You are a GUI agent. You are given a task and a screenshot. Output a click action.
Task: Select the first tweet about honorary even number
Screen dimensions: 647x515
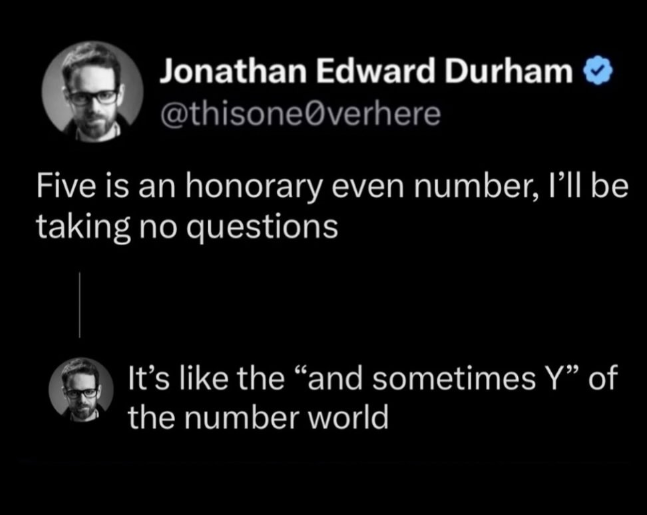tap(330, 208)
